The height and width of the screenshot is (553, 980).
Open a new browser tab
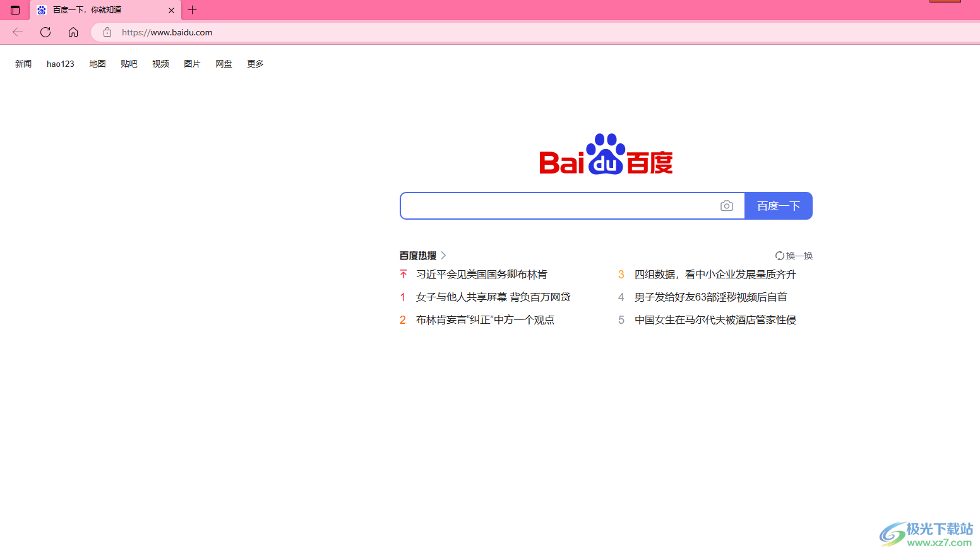pyautogui.click(x=193, y=10)
